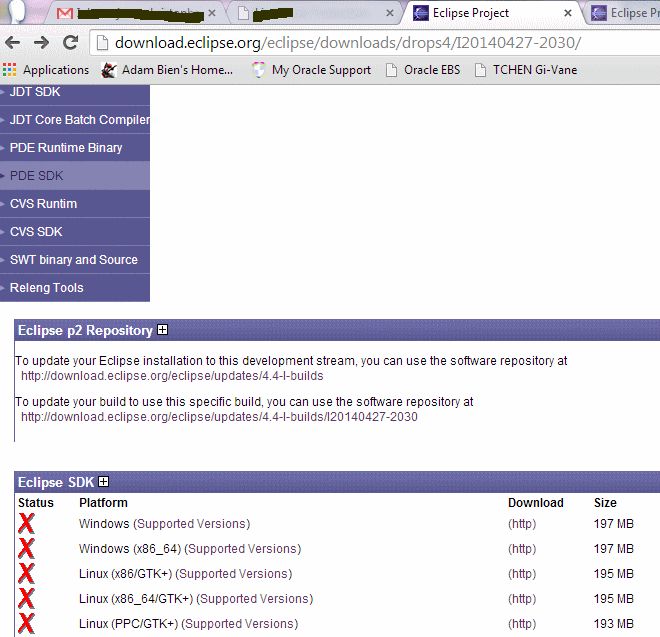Image resolution: width=660 pixels, height=637 pixels.
Task: Click red X status for Linux (PPC/GTK+)
Action: [x=26, y=624]
